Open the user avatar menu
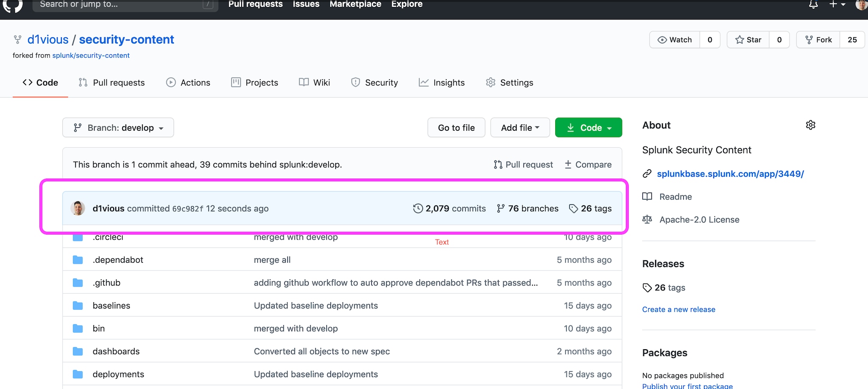868x389 pixels. (x=861, y=5)
